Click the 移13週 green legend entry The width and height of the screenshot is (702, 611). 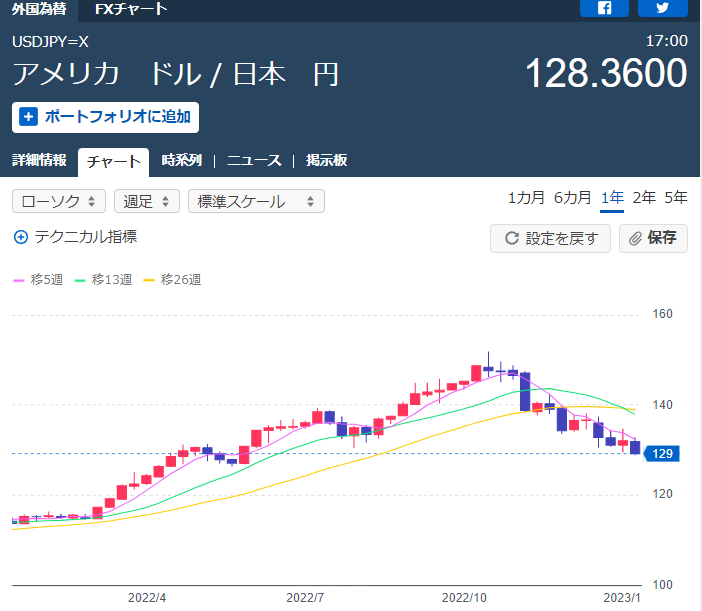point(103,280)
